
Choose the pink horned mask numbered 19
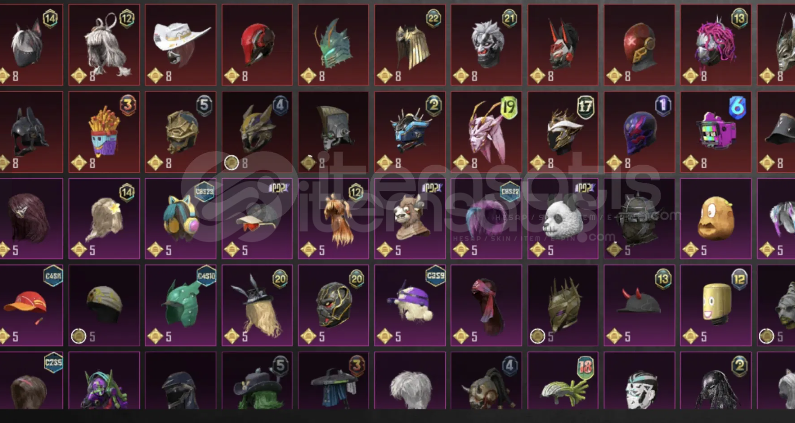(x=486, y=132)
